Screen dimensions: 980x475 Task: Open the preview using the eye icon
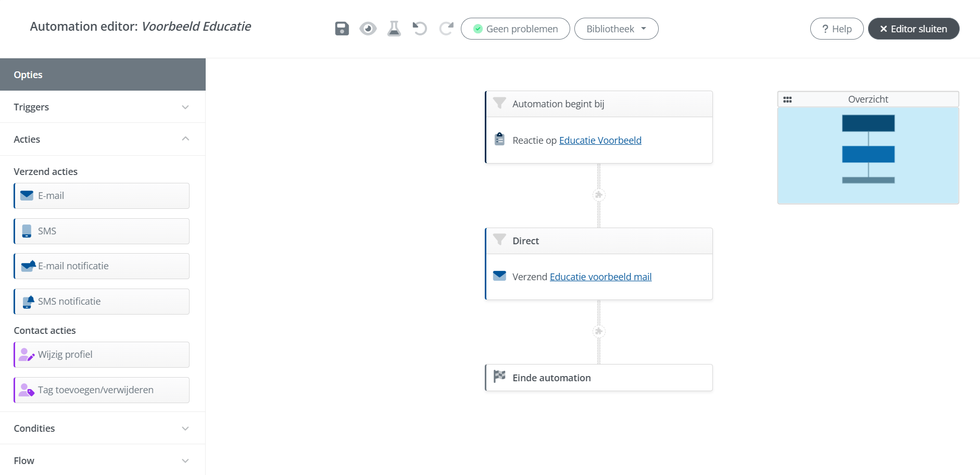click(x=368, y=29)
